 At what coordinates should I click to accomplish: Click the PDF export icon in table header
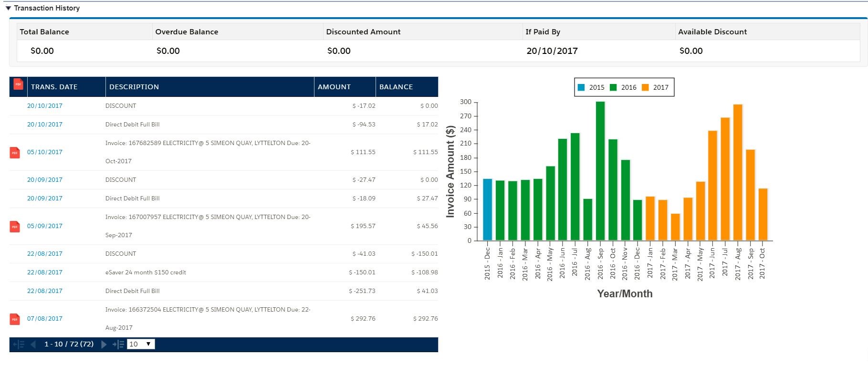[18, 84]
